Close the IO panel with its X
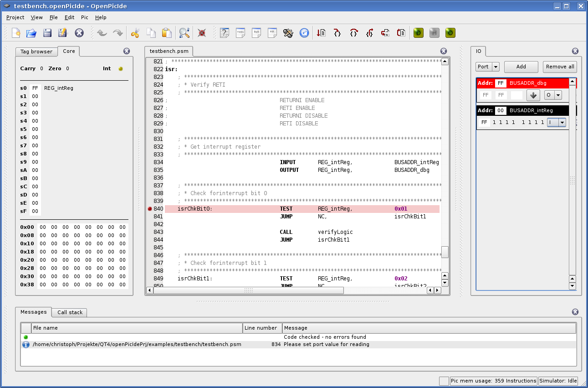The width and height of the screenshot is (588, 388). (x=575, y=51)
